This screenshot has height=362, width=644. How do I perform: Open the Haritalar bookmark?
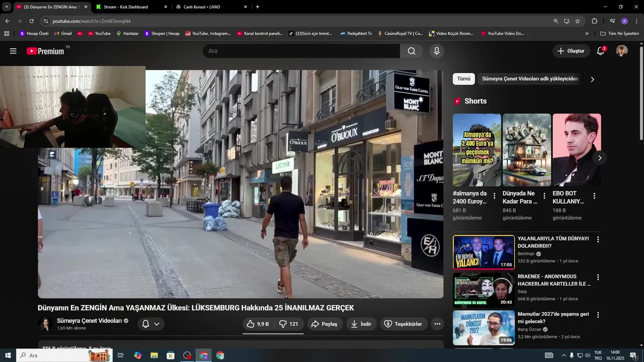[127, 34]
